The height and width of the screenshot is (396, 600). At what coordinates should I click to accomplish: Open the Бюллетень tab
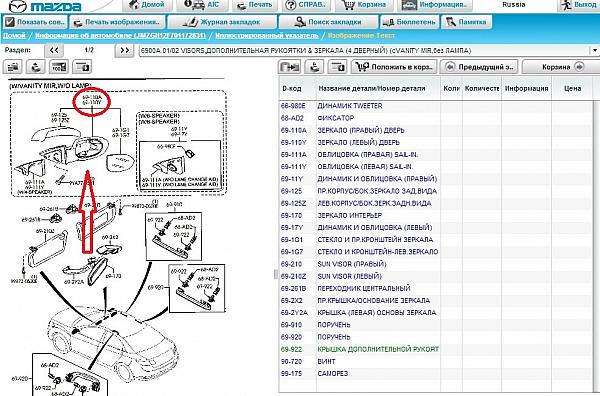pos(409,22)
